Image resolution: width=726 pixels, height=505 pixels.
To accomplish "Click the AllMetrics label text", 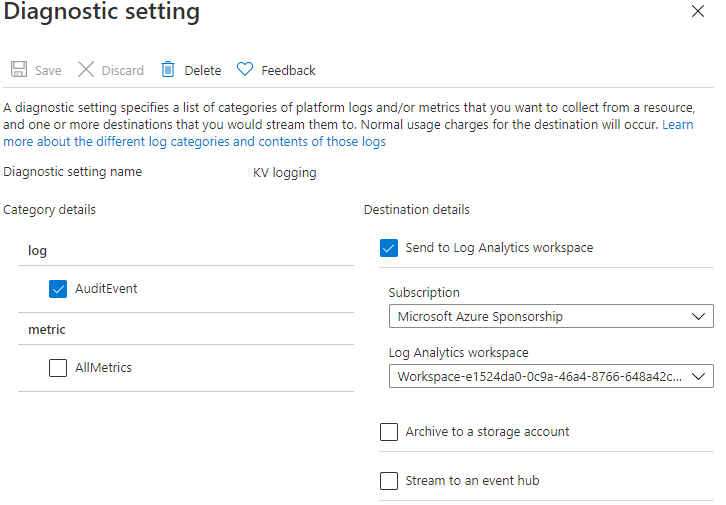I will [103, 368].
